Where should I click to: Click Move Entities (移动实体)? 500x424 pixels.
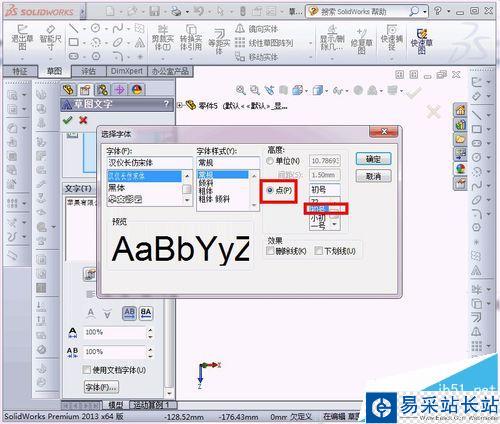(x=257, y=57)
